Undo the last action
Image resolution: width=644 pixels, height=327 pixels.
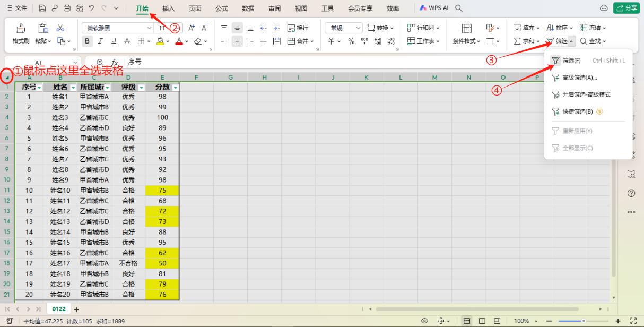tap(91, 8)
